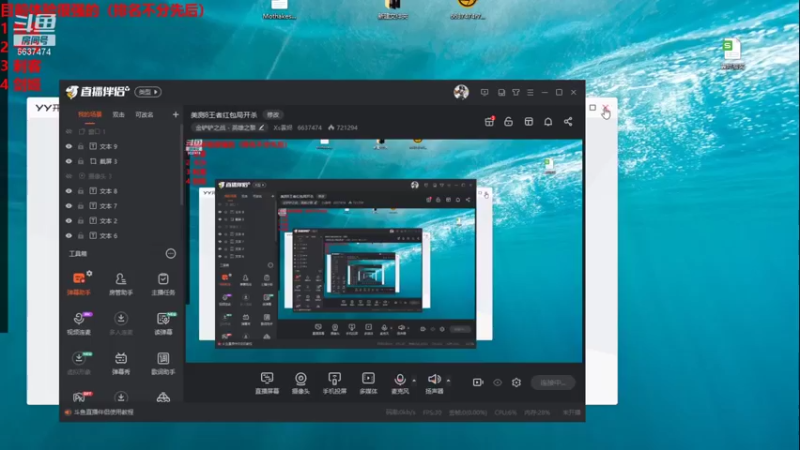800x450 pixels.
Task: Click the unlock padlock icon above preview
Action: point(508,121)
